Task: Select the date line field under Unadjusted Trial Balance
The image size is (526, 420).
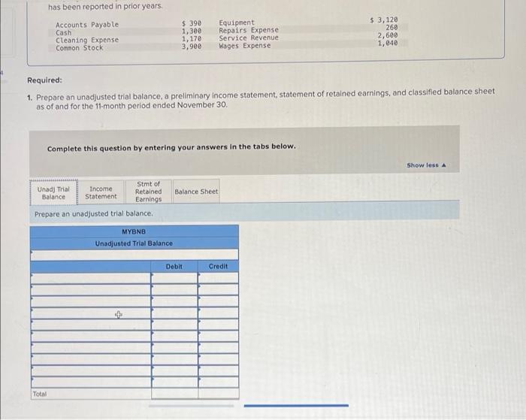Action: point(135,255)
